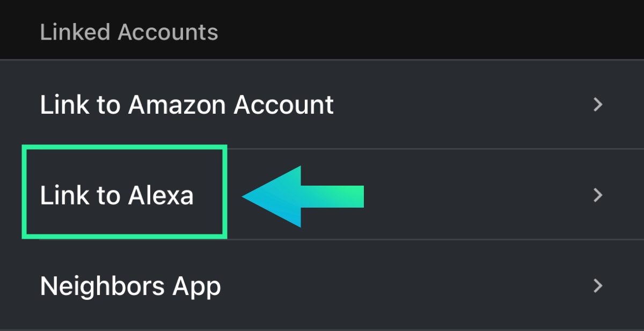Select the Link to Alexa menu item
Image resolution: width=644 pixels, height=331 pixels.
(x=116, y=195)
